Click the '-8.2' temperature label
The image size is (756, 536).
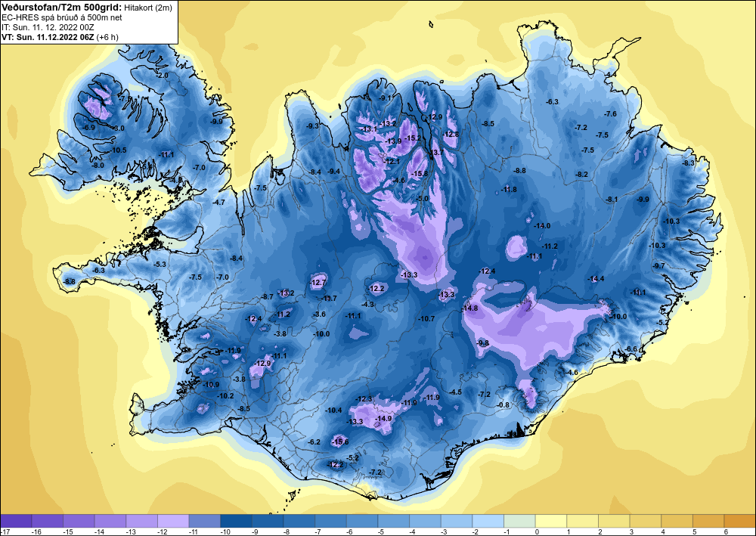coord(582,175)
